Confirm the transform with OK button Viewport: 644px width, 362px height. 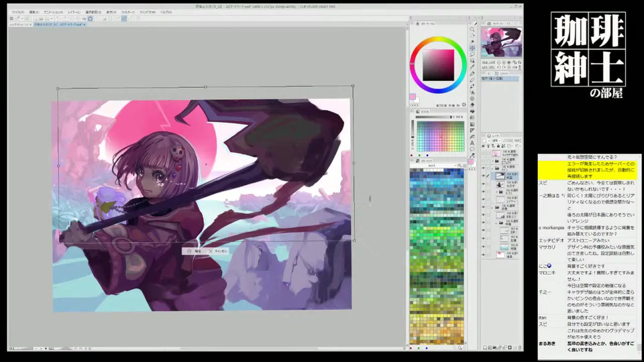click(x=195, y=251)
